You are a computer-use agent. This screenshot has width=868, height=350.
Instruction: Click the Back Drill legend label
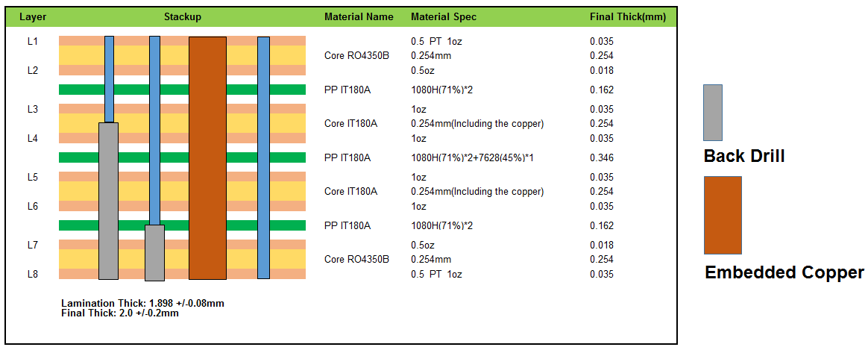[743, 157]
